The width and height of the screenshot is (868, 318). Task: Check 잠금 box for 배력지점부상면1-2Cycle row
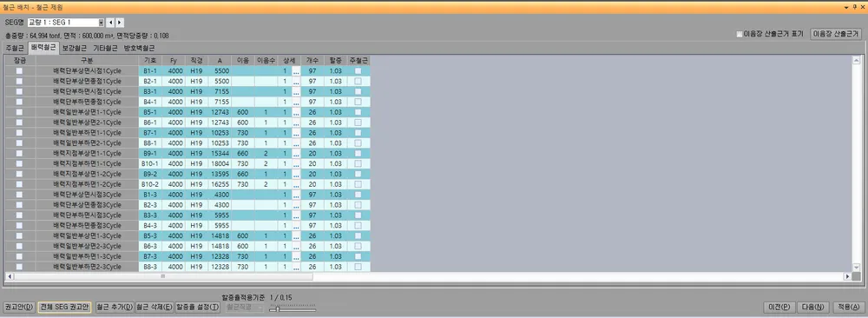pyautogui.click(x=19, y=175)
